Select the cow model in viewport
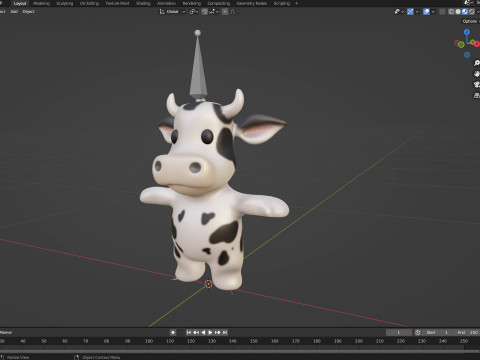480x360 pixels. coord(207,200)
